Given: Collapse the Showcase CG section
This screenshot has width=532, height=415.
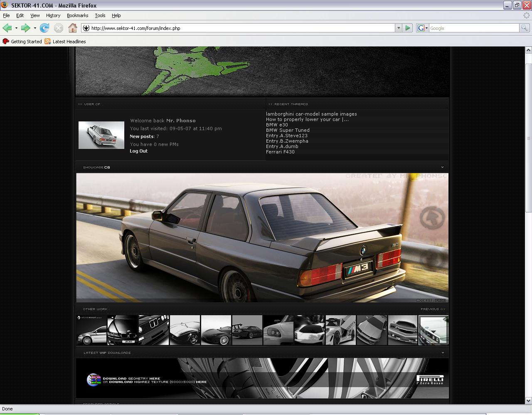Looking at the screenshot, I should (x=442, y=167).
